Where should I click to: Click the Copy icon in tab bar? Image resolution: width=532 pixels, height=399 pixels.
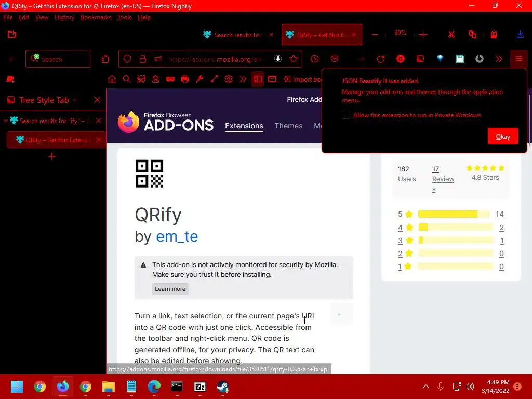(473, 35)
